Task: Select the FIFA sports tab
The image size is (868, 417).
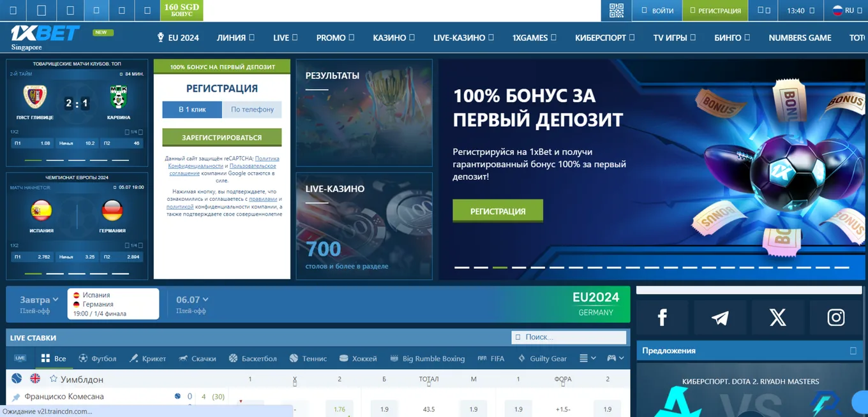Action: 491,358
